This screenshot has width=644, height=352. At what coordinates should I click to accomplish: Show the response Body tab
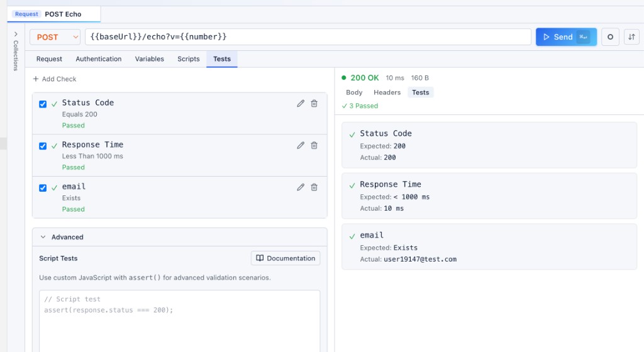click(354, 92)
